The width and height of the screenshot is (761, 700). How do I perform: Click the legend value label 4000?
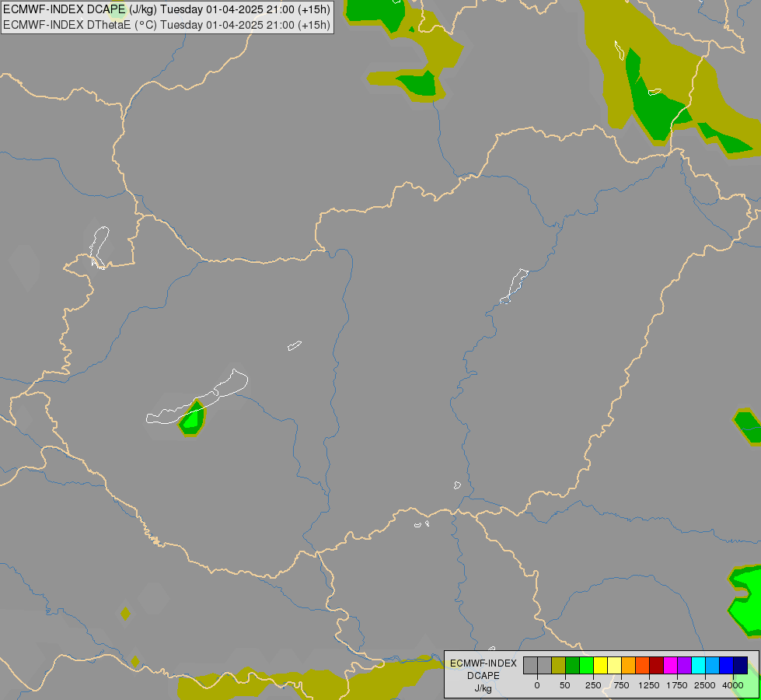[733, 685]
